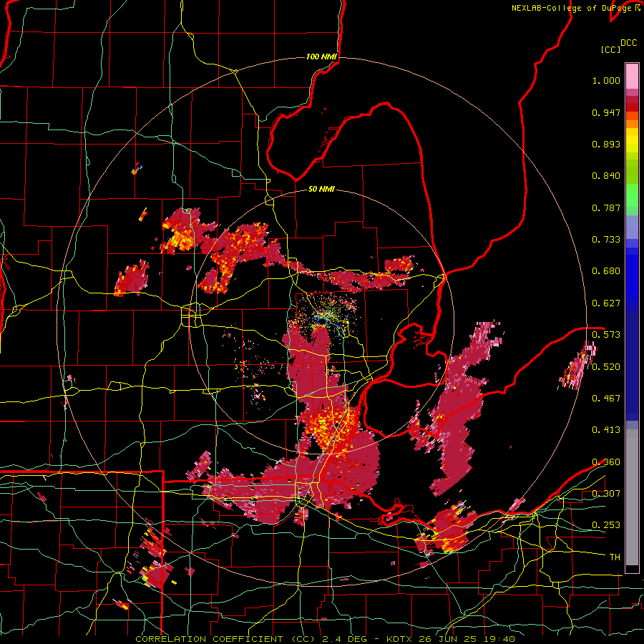
Task: Click the 0.360 value on the color scale
Action: (606, 462)
